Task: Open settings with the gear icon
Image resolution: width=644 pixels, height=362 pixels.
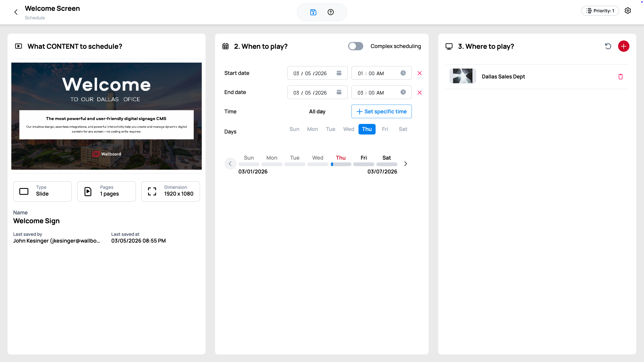Action: pos(628,11)
